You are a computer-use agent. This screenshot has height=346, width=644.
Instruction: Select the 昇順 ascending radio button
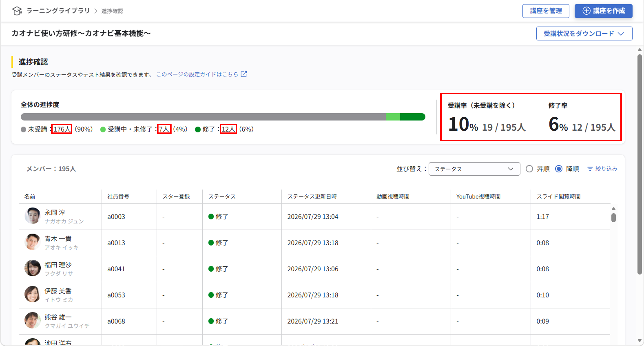pos(529,169)
